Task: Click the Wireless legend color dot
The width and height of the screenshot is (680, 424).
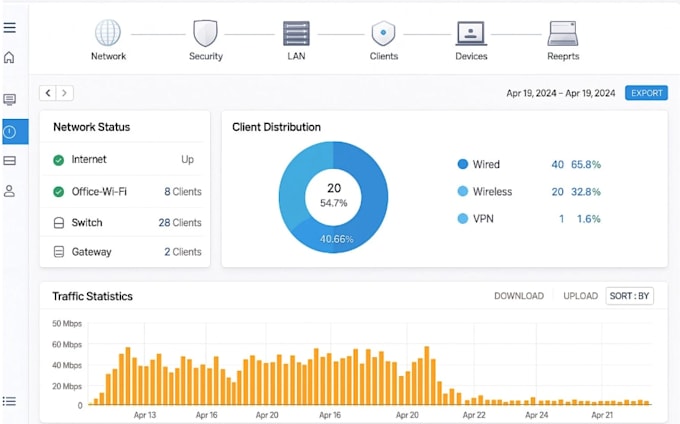Action: tap(463, 191)
